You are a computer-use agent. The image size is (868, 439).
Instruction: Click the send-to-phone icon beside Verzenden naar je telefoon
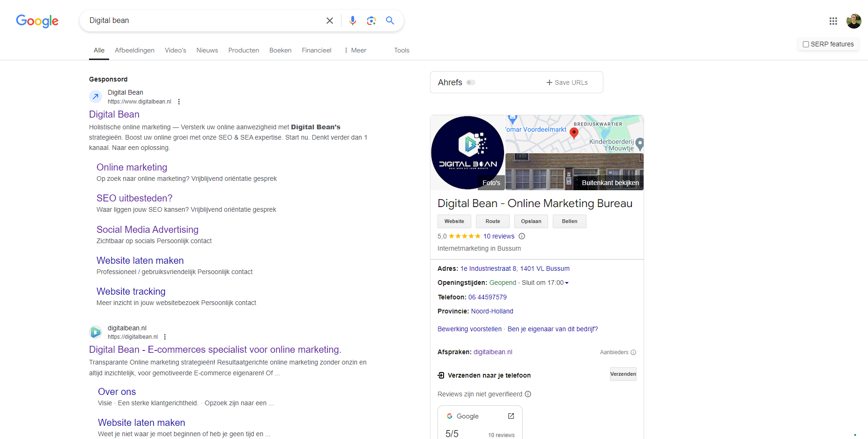click(440, 375)
